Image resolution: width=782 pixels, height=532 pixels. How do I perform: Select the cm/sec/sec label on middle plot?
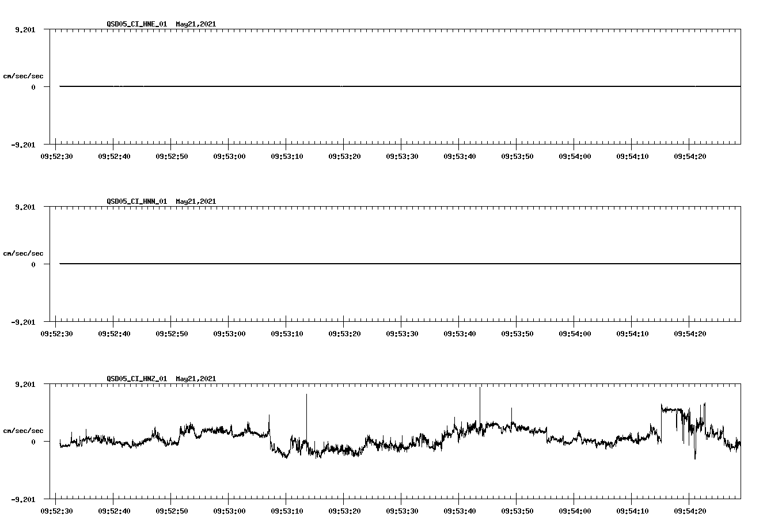[24, 253]
